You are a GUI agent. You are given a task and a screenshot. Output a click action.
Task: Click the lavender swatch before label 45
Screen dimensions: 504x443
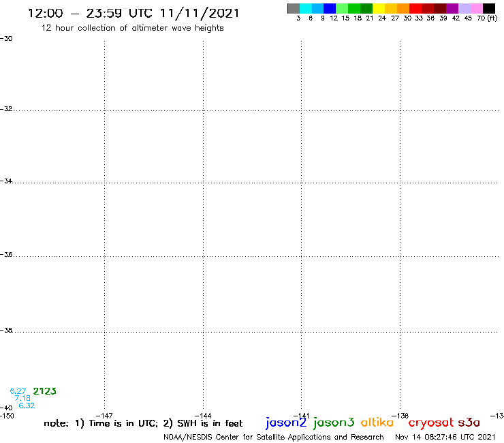(464, 8)
